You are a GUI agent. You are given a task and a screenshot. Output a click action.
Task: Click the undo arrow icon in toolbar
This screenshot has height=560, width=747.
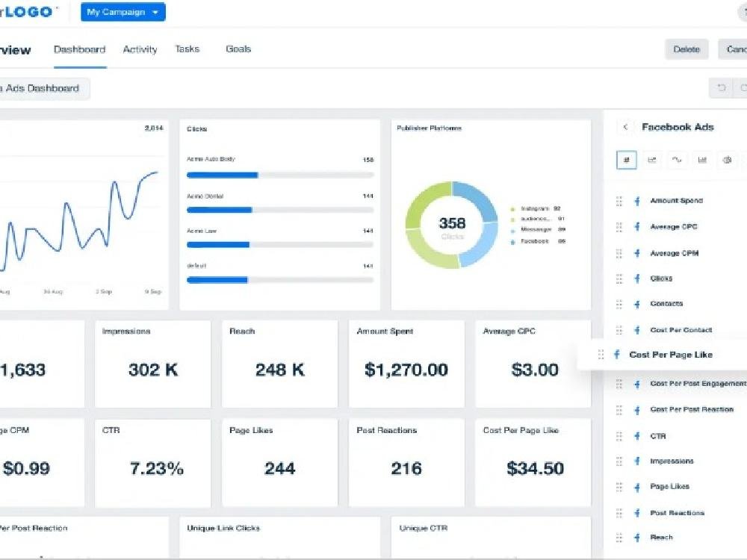click(722, 88)
